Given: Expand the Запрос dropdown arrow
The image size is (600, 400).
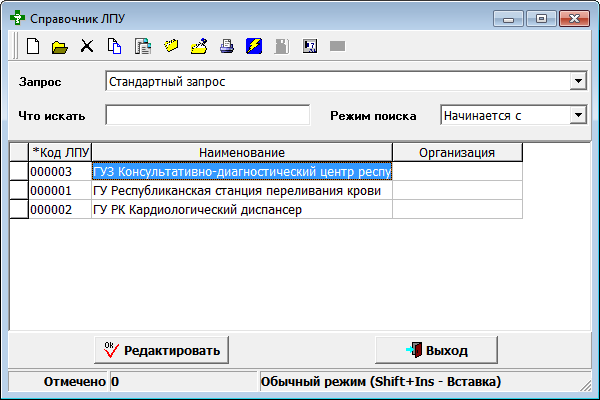Looking at the screenshot, I should [577, 81].
